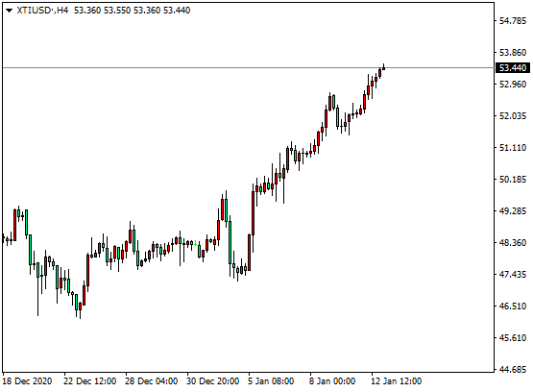Click the 28 Dec 04:00 time label
The width and height of the screenshot is (533, 392).
(152, 381)
